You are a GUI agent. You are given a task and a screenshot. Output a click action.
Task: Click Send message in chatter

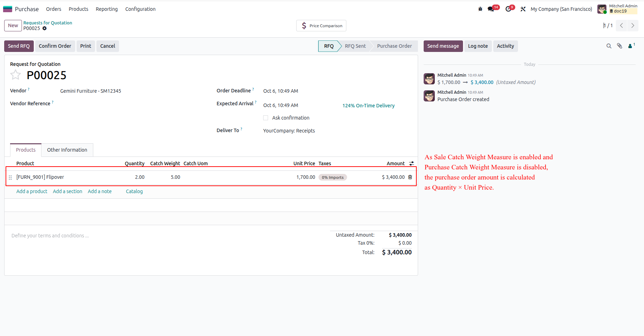point(443,46)
